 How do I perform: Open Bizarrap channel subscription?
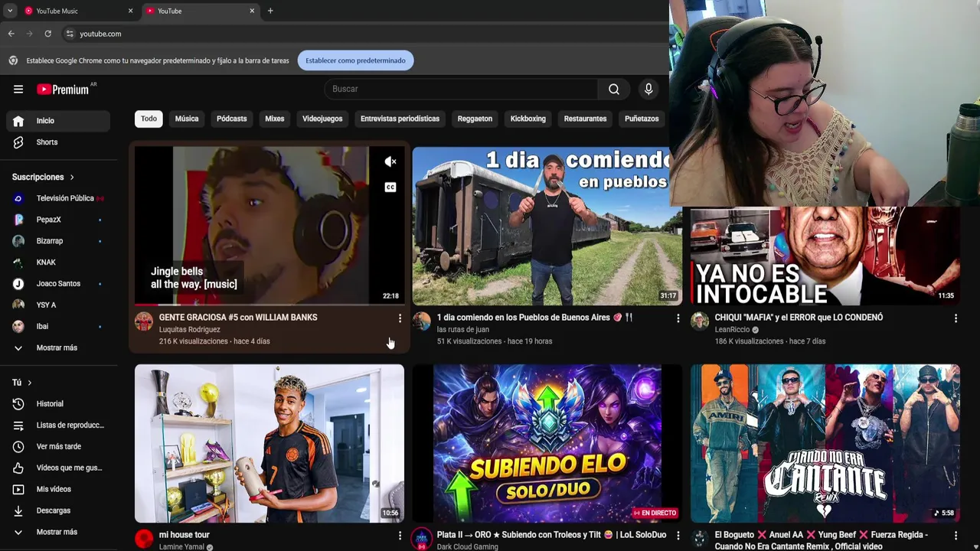58,241
